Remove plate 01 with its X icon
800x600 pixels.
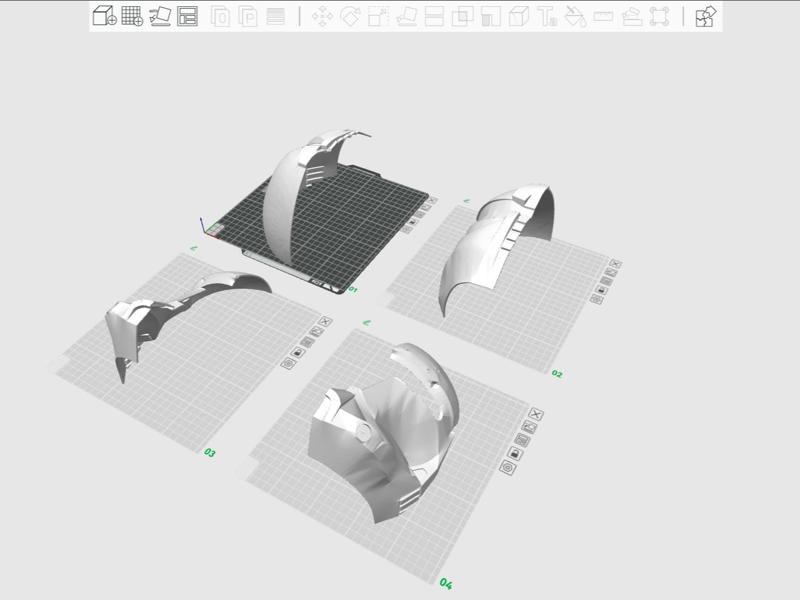tap(433, 201)
